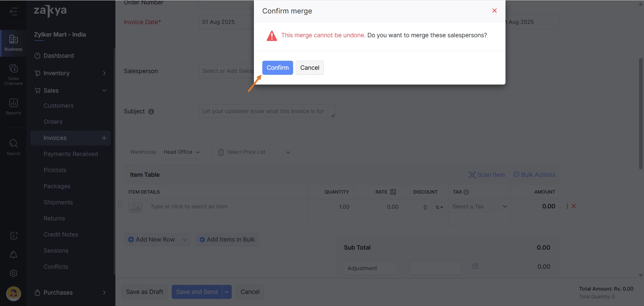Image resolution: width=644 pixels, height=306 pixels.
Task: Go to Credit Notes in sidebar
Action: (61, 235)
